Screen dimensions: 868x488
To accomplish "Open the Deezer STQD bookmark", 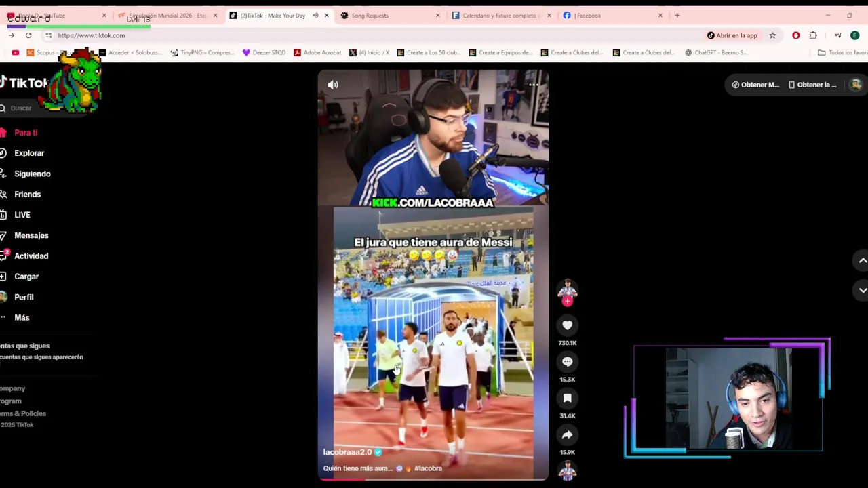I will [264, 52].
